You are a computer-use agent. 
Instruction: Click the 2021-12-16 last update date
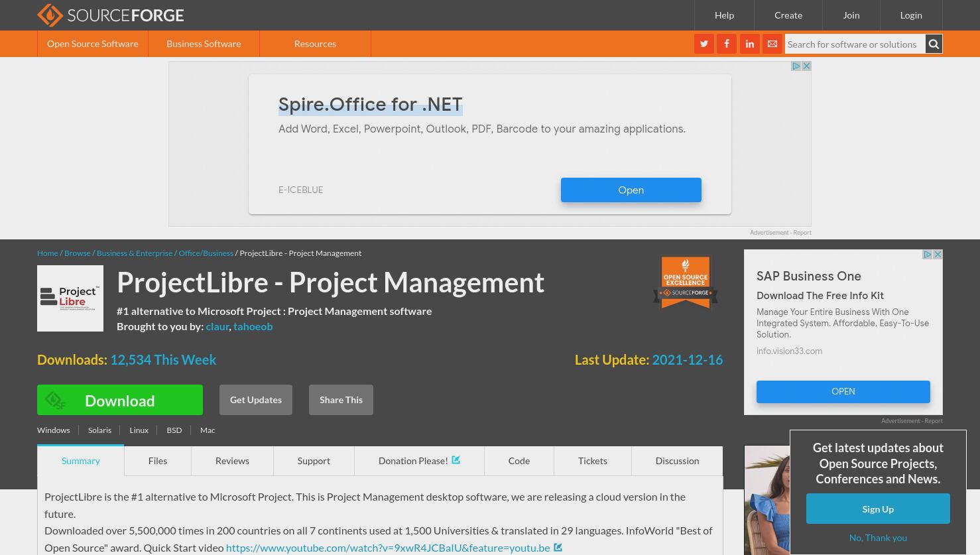click(x=687, y=359)
